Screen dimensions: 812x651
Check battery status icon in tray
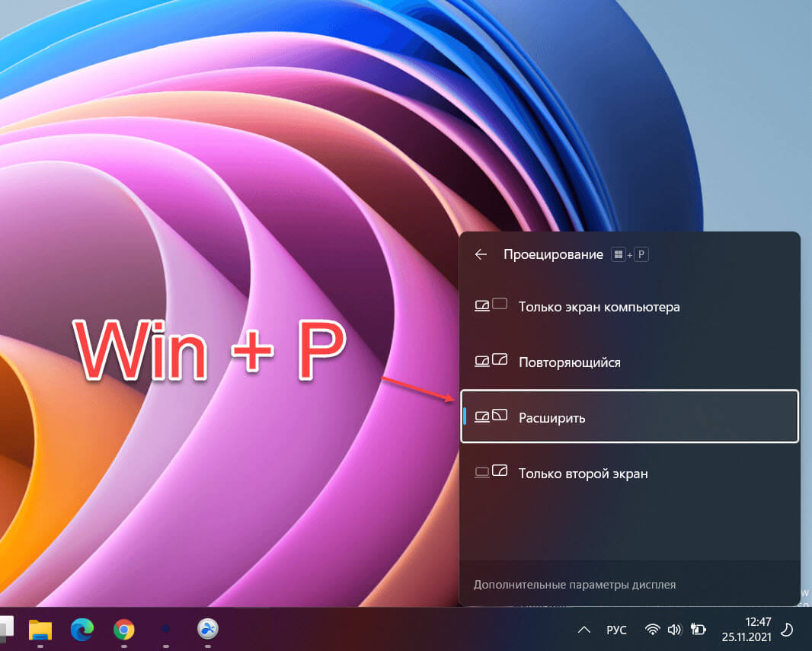[698, 629]
